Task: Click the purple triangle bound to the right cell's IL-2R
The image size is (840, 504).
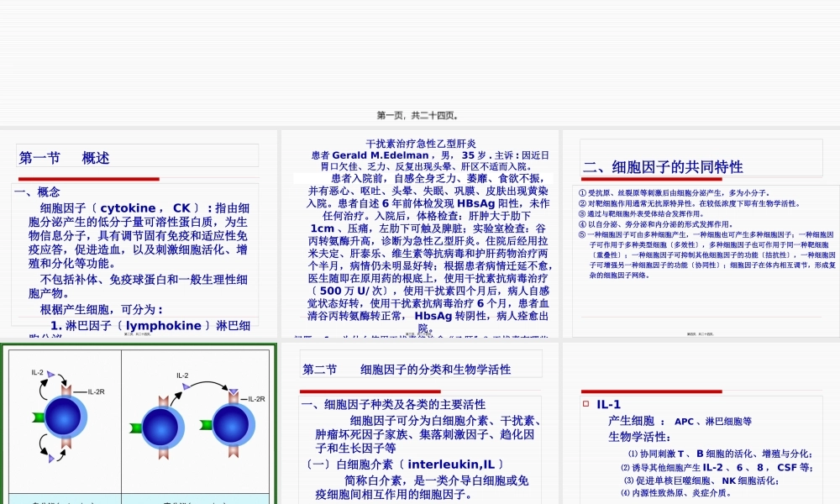Action: pos(234,389)
